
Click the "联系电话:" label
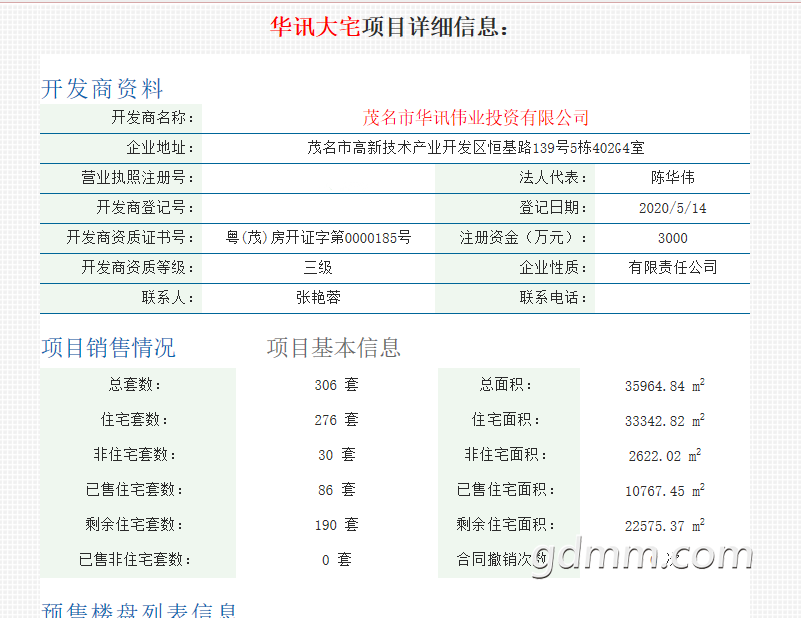tap(553, 298)
